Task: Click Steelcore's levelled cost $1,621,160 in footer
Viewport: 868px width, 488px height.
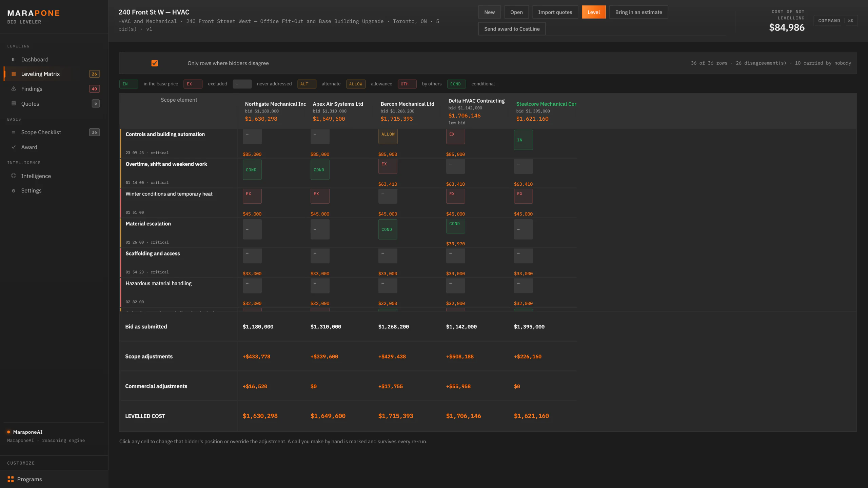Action: click(531, 416)
